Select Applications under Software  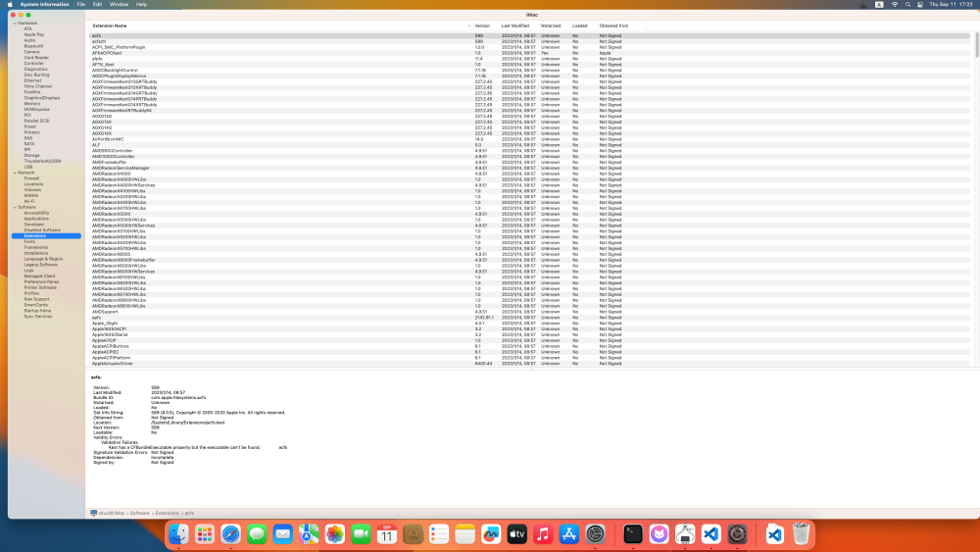coord(36,219)
